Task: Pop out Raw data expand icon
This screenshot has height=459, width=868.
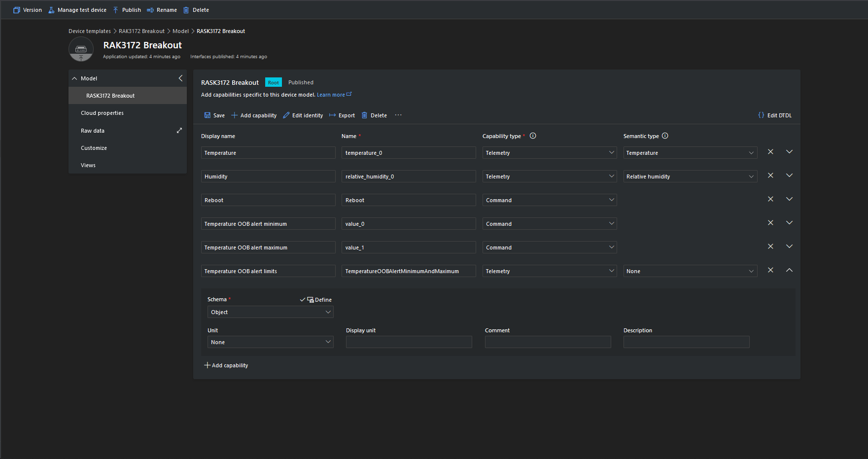Action: [x=179, y=131]
